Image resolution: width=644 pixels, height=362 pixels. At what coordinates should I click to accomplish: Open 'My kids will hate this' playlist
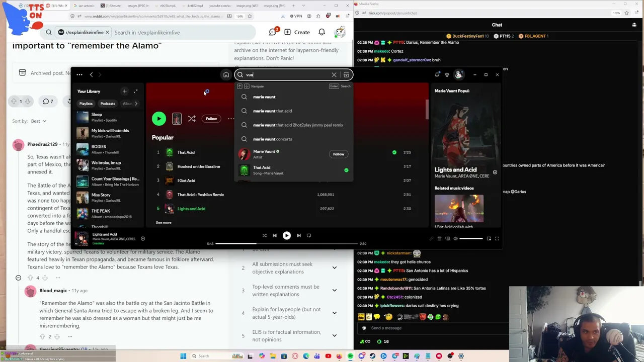108,133
